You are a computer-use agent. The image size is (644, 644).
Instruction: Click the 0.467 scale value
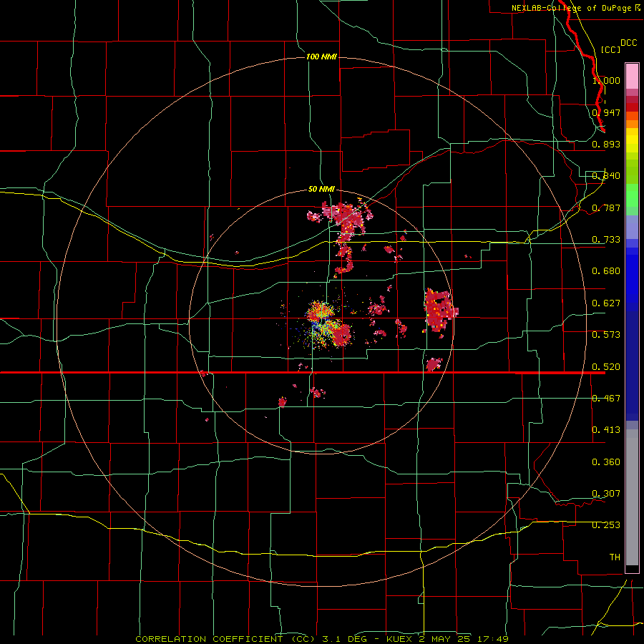[606, 399]
